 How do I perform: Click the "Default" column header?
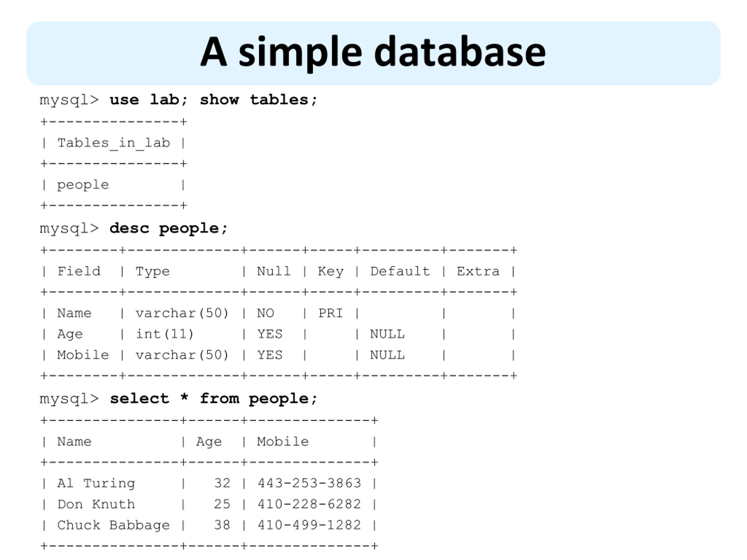(400, 271)
